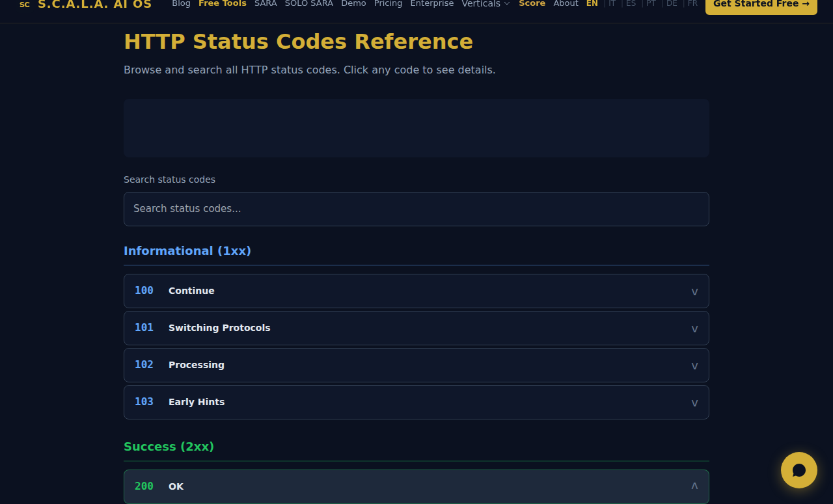Open the SOLO SARA page
Screen dimensions: 833x504
coord(309,4)
